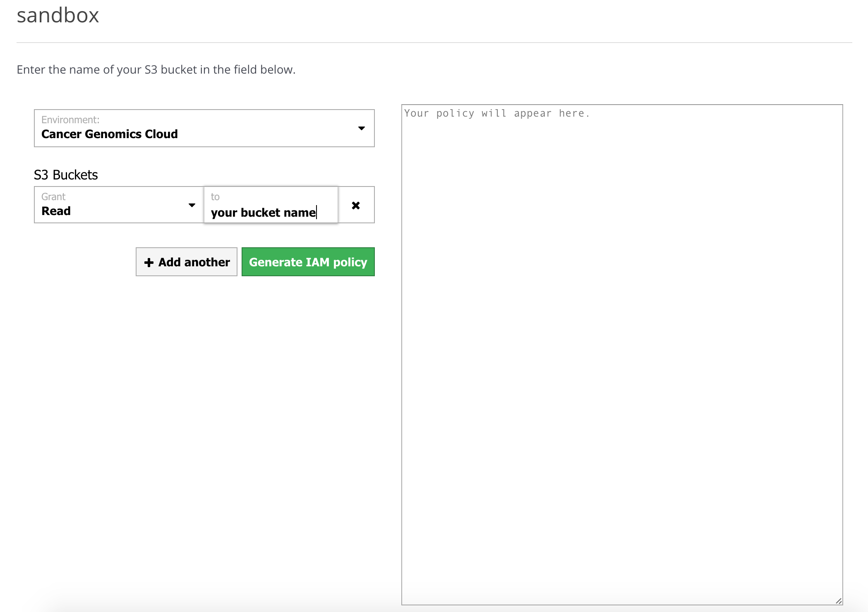Click the text reading your bucket name
Screen dimensions: 868x612
pyautogui.click(x=263, y=212)
